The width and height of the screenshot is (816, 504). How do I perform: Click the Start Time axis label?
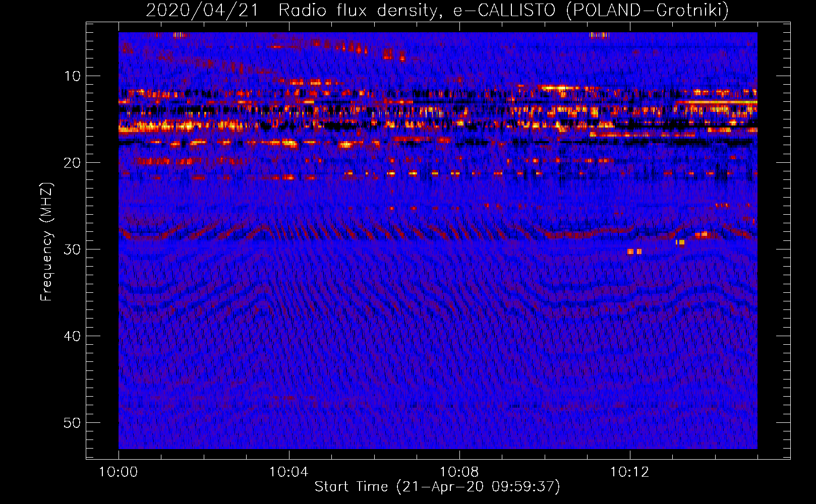(x=437, y=487)
